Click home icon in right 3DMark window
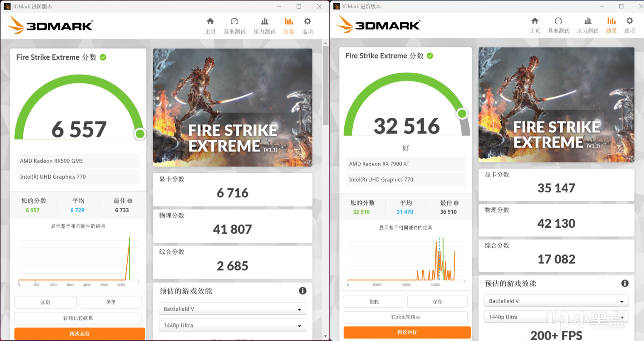644x341 pixels. click(x=535, y=21)
